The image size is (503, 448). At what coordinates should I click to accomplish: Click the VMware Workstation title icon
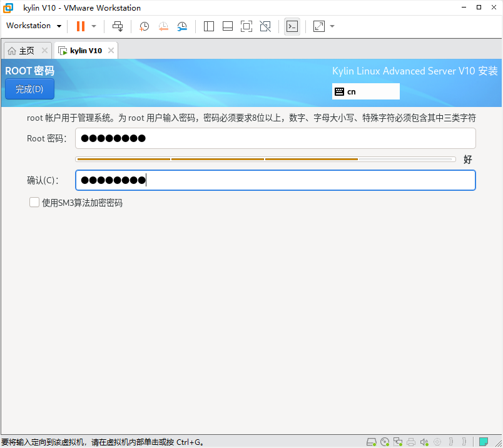8,8
